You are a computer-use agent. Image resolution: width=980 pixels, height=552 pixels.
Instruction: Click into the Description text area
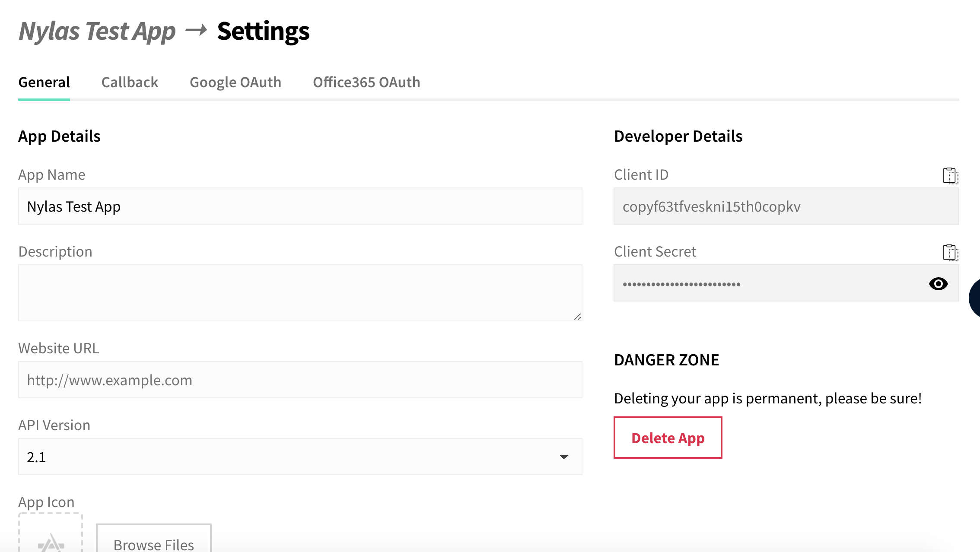coord(300,293)
